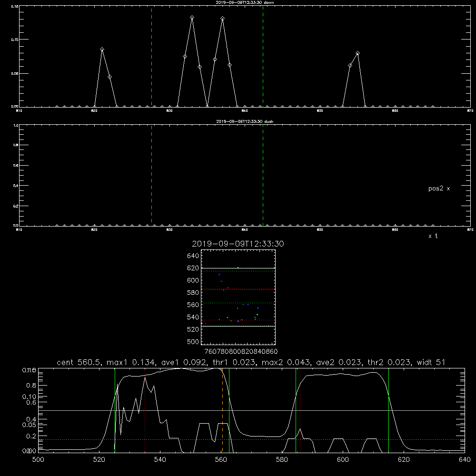Click the timestamp title above the scatter plot
This screenshot has width=476, height=476.
click(238, 244)
